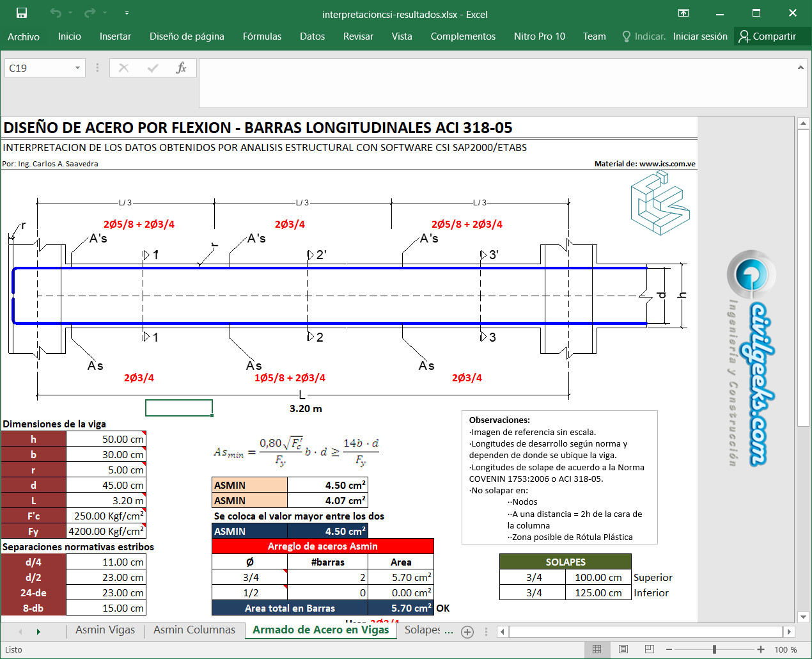
Task: Select Page Break Preview view icon
Action: [x=650, y=649]
